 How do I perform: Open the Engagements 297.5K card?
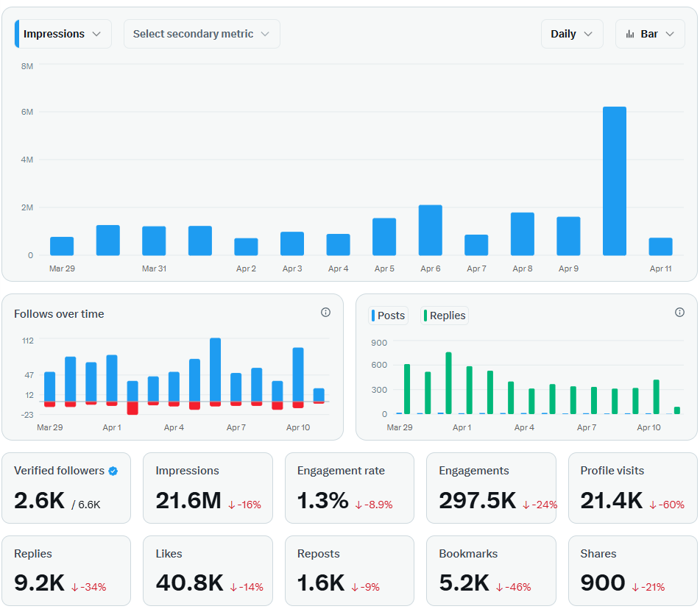pyautogui.click(x=491, y=488)
